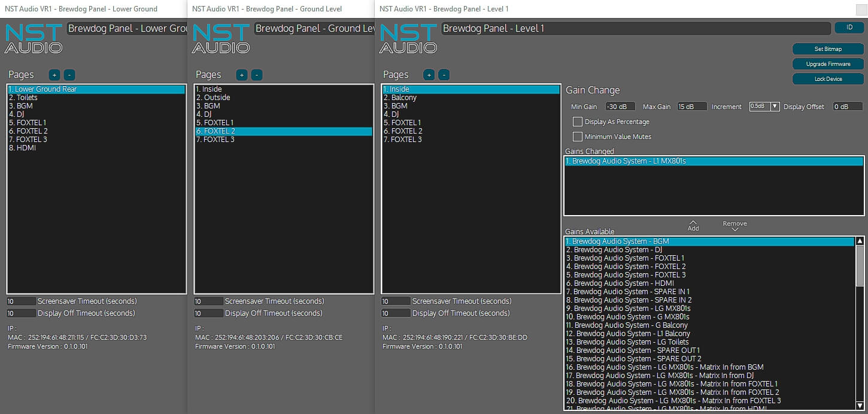
Task: Click the Upgrade Firmware button
Action: pyautogui.click(x=828, y=64)
